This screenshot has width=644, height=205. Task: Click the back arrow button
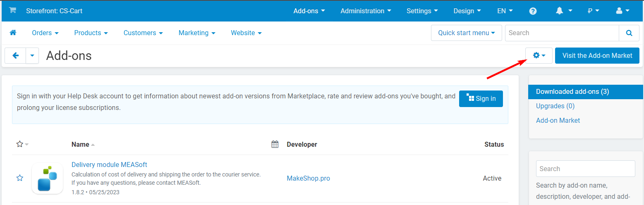point(15,55)
